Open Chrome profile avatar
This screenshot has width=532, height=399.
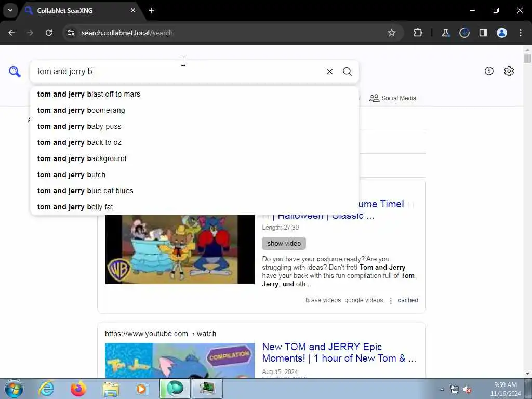click(x=502, y=33)
